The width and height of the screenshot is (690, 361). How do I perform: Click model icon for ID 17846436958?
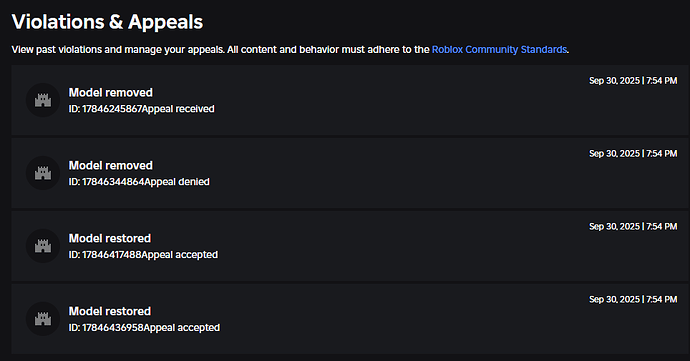(43, 319)
